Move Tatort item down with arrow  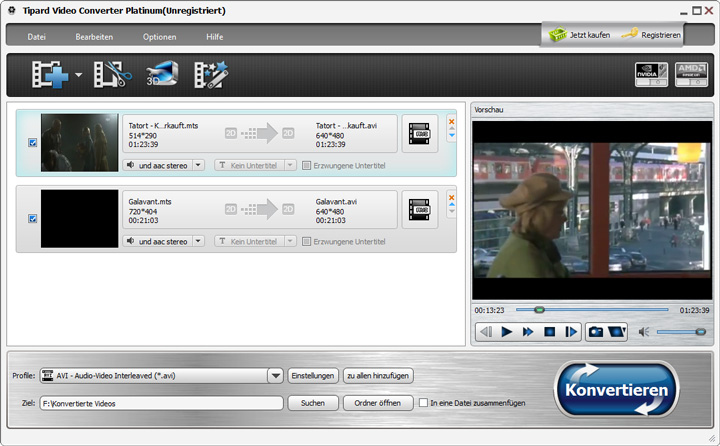click(x=452, y=135)
